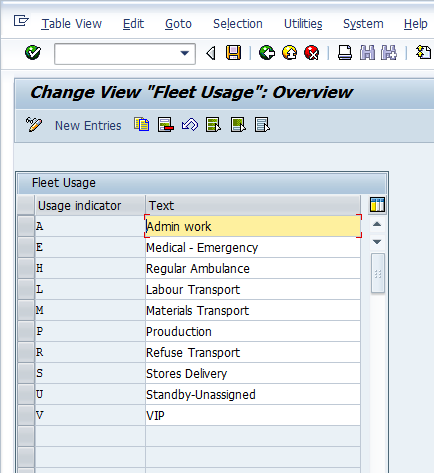Viewport: 434px width, 473px height.
Task: Open the Table View menu
Action: pos(71,24)
